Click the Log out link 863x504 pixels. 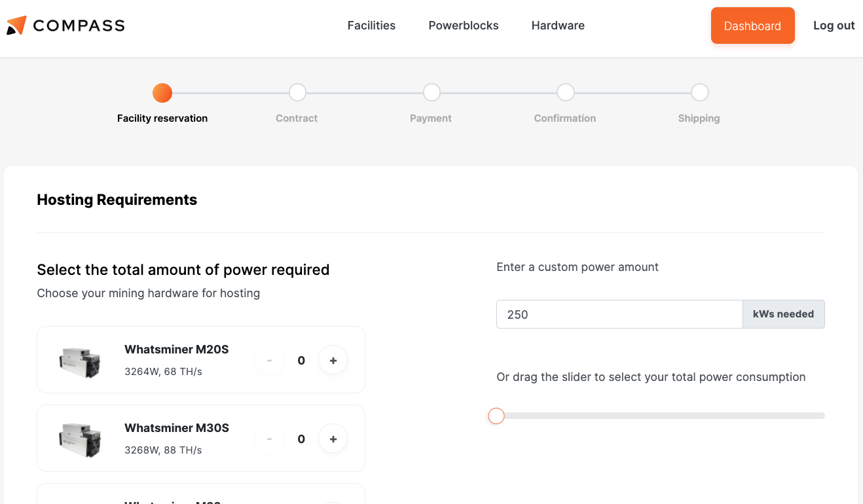click(834, 26)
